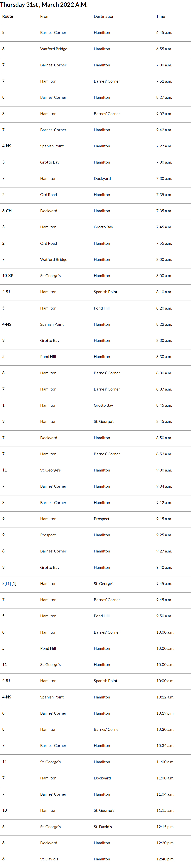Click the Destination column header
Viewport: 191px width, 868px height.
click(x=104, y=17)
